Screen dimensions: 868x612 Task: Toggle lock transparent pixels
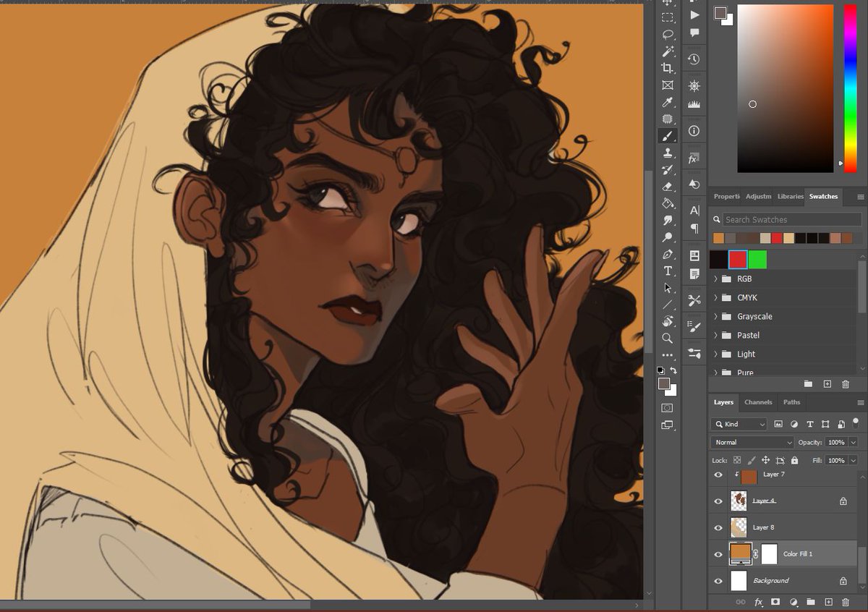pyautogui.click(x=737, y=460)
